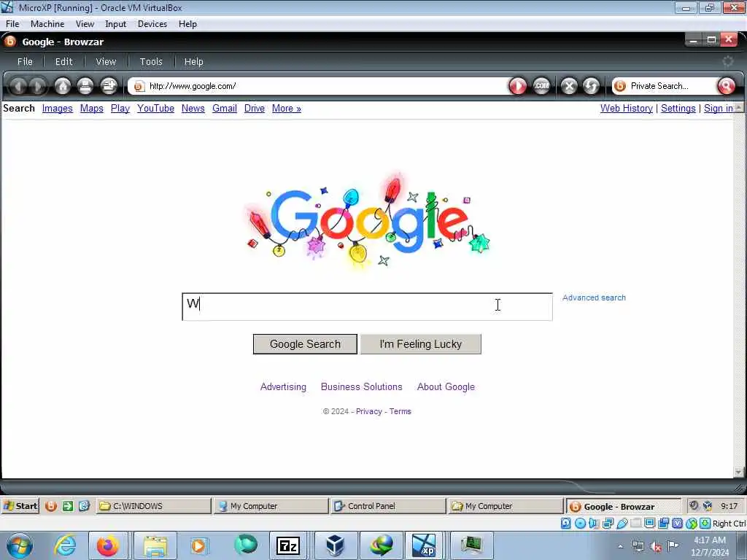Show hidden tray icons arrow on host
Screen dimensions: 747x560
(621, 547)
